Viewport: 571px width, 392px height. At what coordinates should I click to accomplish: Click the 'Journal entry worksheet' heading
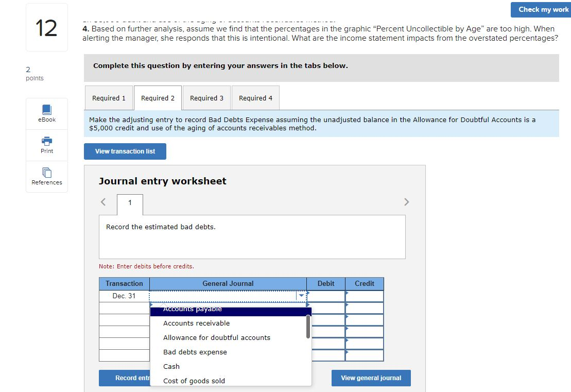[x=162, y=181]
